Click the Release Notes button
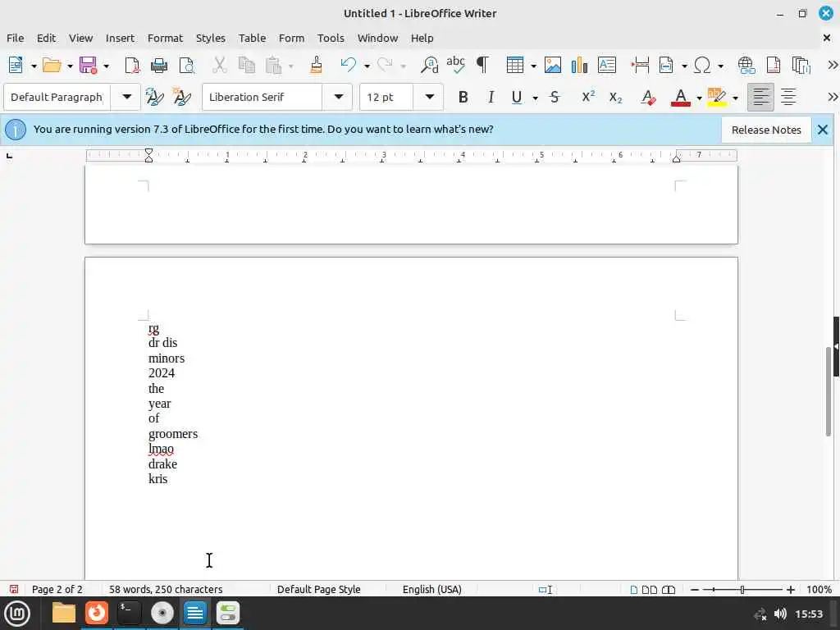Viewport: 840px width, 630px height. pyautogui.click(x=766, y=130)
